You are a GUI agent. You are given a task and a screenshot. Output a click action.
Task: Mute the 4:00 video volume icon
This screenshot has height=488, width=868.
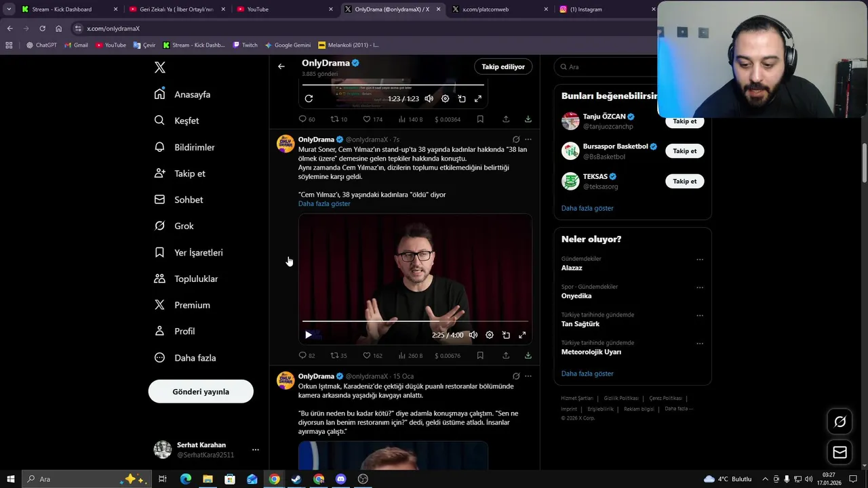(x=473, y=335)
